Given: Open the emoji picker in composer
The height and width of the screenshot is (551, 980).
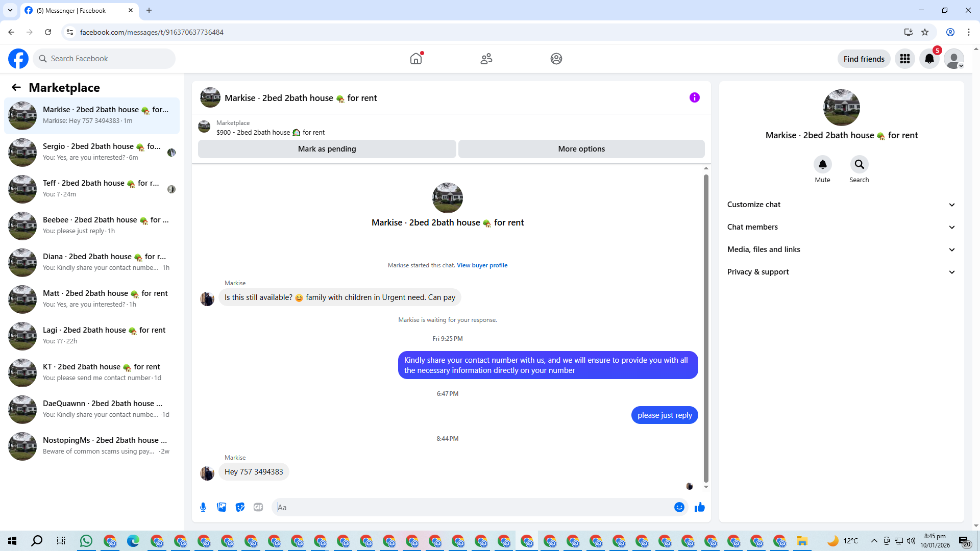Looking at the screenshot, I should 679,507.
